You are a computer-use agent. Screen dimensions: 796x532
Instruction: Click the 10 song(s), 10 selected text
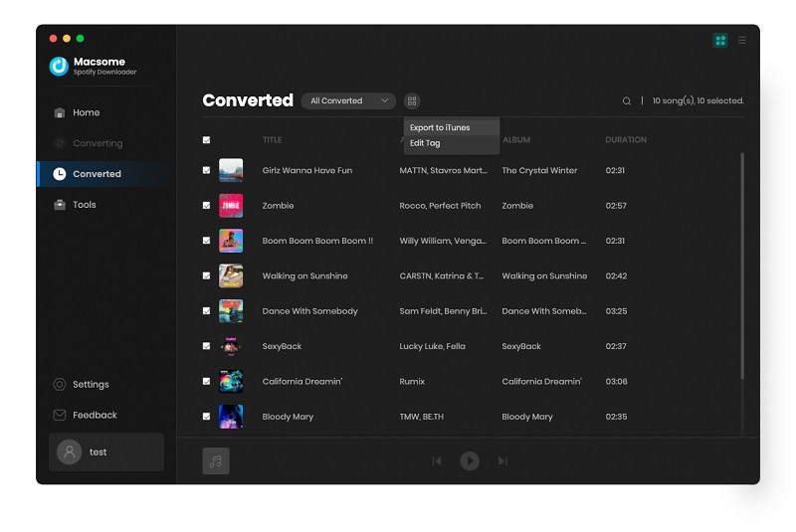[x=698, y=100]
